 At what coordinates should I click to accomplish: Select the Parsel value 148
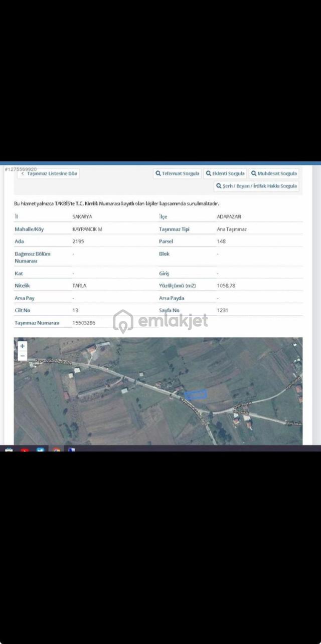221,241
